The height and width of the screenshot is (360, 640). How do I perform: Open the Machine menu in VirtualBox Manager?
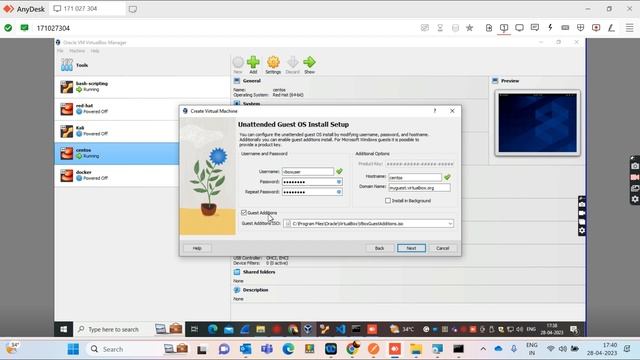point(77,51)
